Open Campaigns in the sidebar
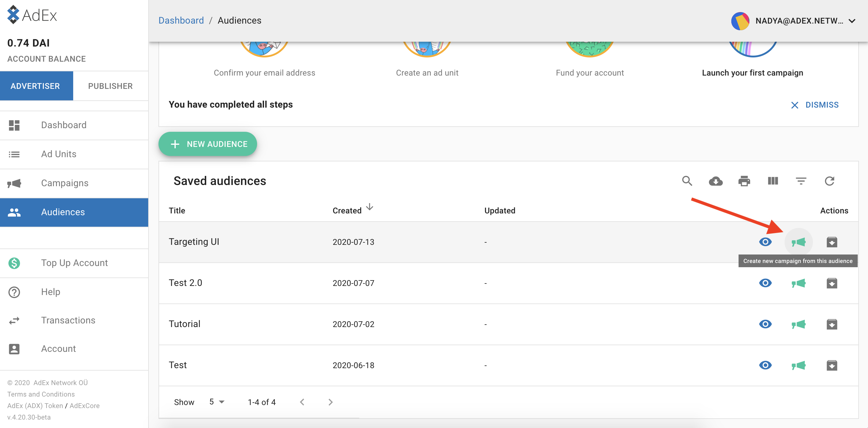 [x=74, y=183]
